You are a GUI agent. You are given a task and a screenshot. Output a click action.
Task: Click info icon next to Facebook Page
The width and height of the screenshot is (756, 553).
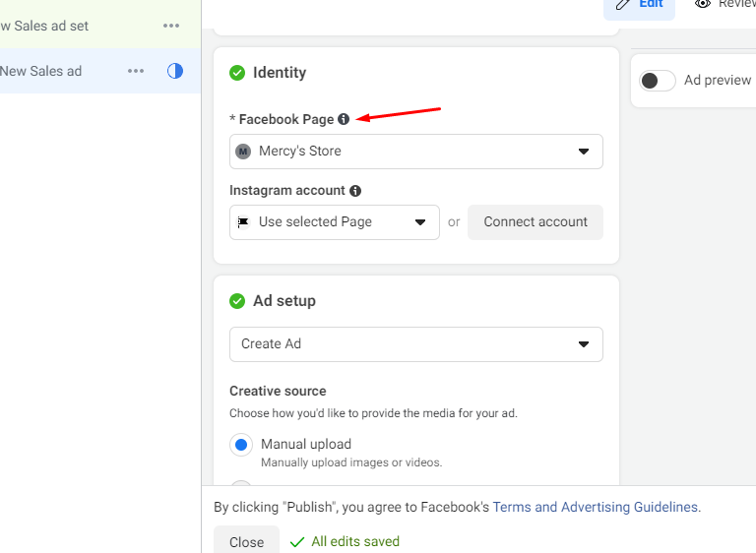click(344, 119)
